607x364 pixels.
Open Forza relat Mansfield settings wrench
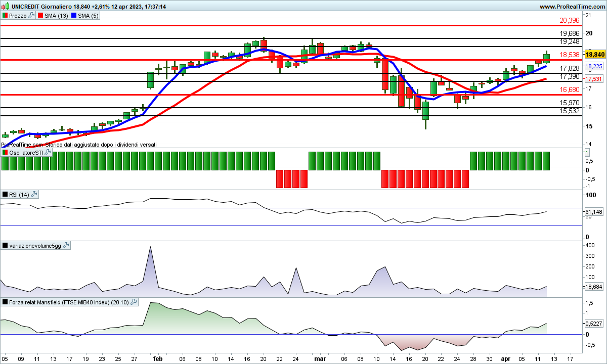pos(134,302)
